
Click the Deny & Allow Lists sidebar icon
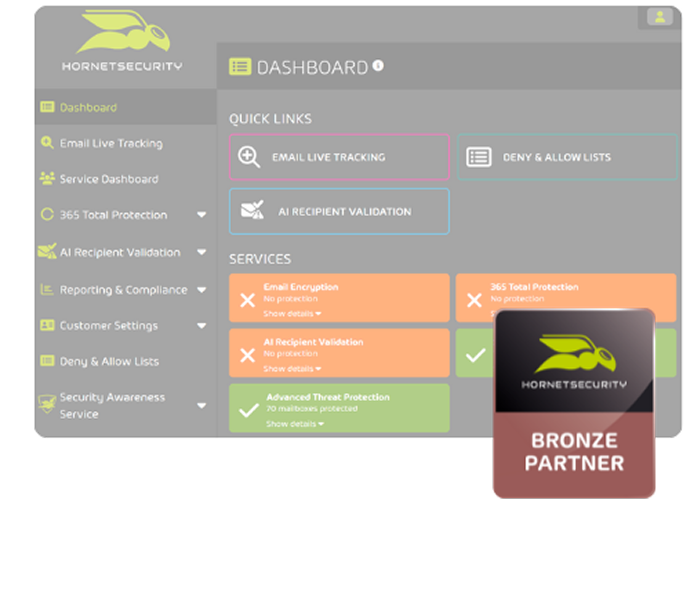(47, 361)
